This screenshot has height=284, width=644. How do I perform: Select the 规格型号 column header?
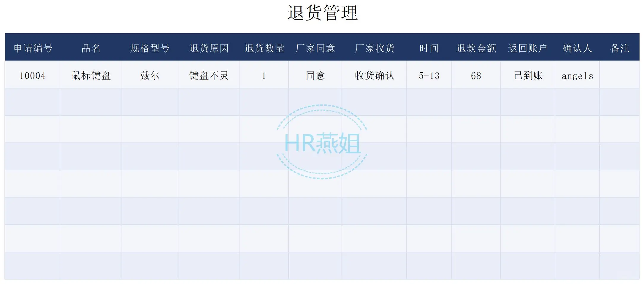(149, 48)
